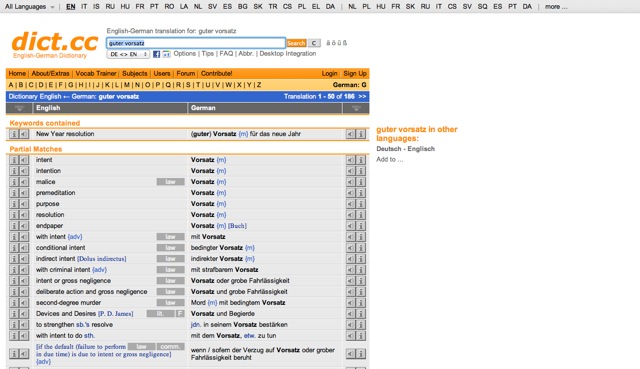Insert the ß special character
Screen dimensions: 640x369
click(x=345, y=43)
